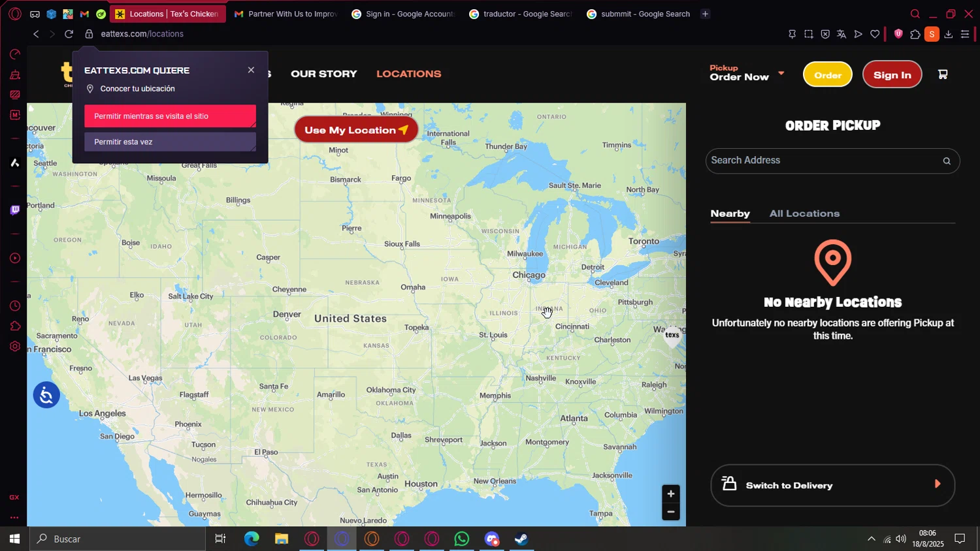Click Switch to Delivery button
This screenshot has width=980, height=551.
(x=832, y=485)
